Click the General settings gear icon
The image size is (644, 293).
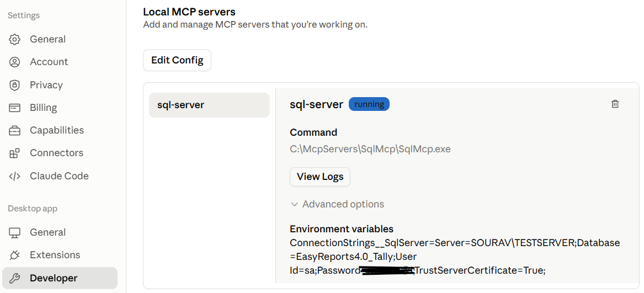[14, 39]
